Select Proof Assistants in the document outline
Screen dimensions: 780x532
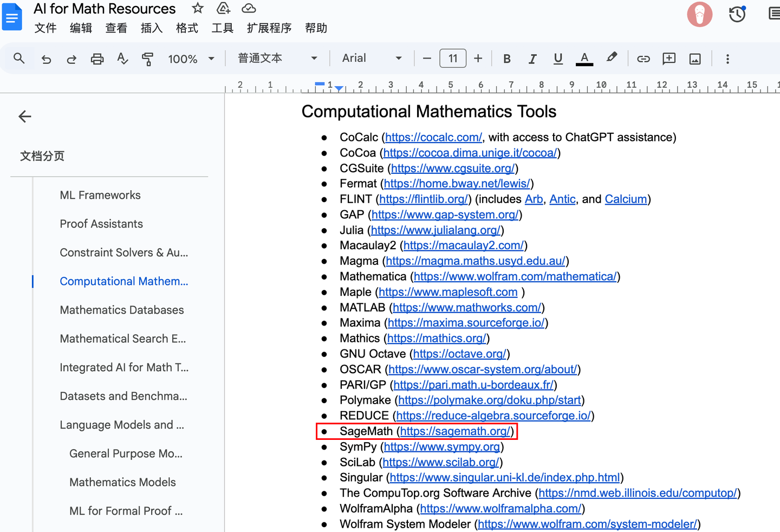[x=101, y=223]
